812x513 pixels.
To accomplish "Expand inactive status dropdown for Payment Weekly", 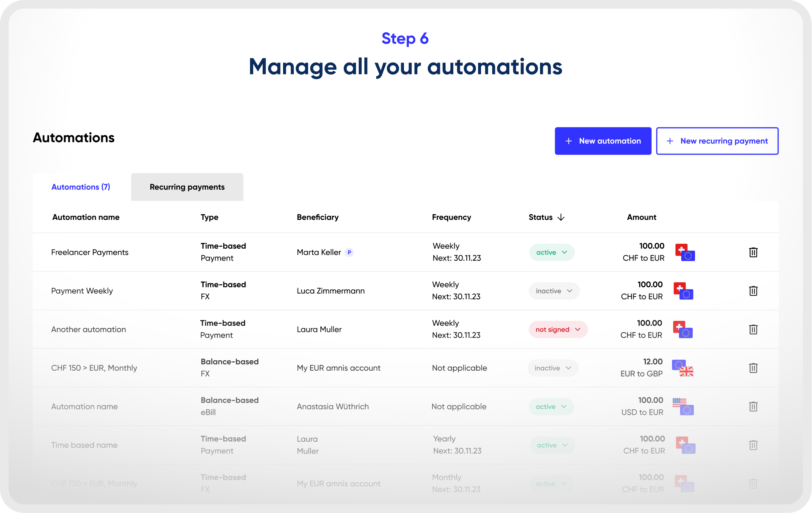I will coord(554,291).
